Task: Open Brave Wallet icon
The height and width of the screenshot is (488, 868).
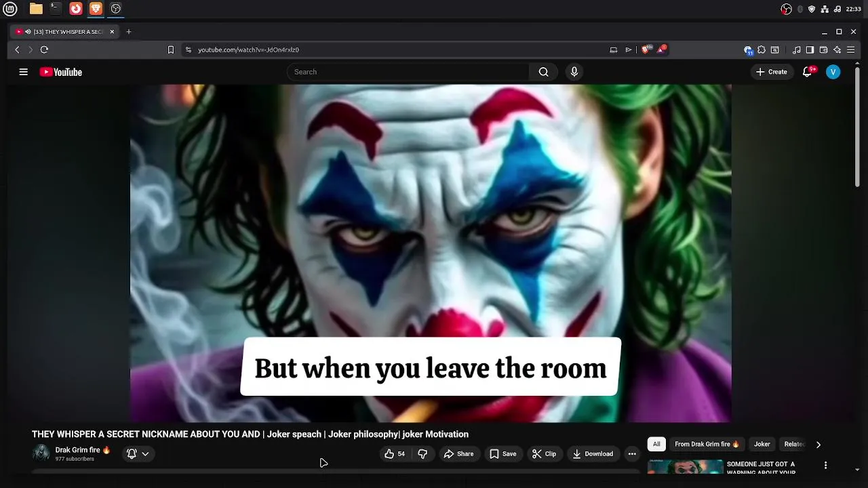Action: [x=823, y=49]
